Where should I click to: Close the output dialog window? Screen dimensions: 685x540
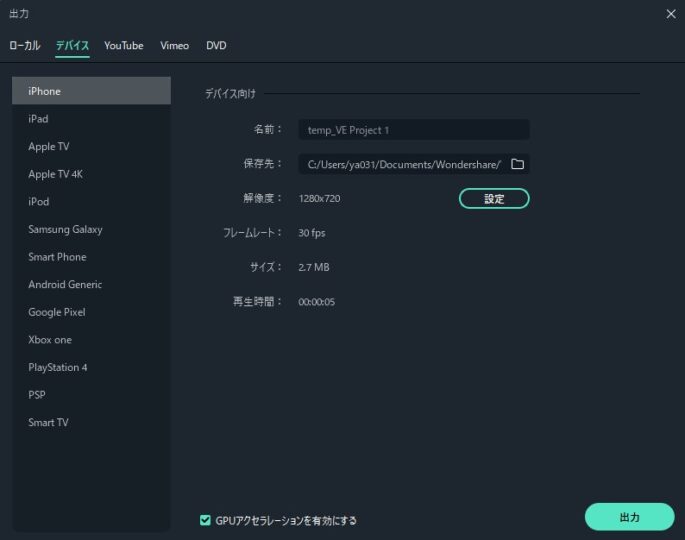[670, 13]
